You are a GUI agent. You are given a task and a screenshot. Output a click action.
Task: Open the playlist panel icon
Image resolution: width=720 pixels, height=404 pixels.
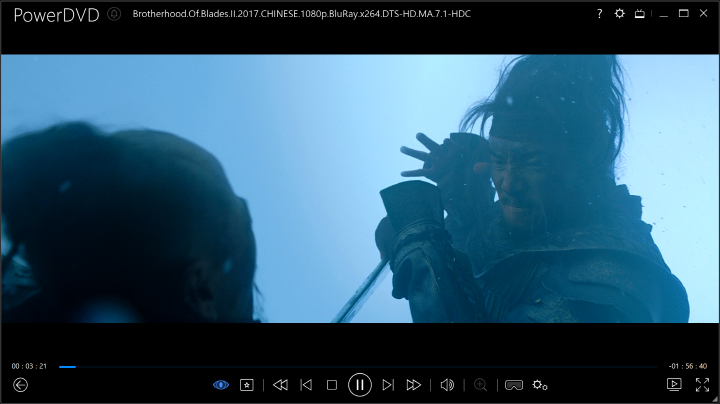[x=674, y=385]
